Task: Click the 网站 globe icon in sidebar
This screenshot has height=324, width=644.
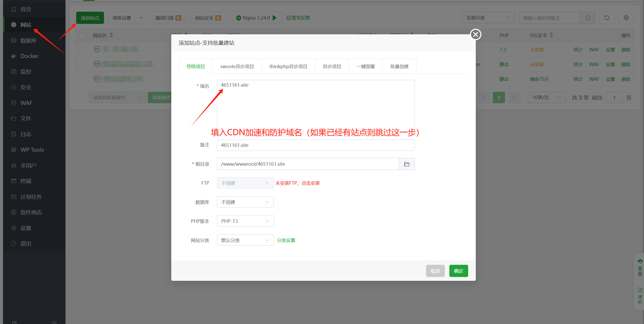Action: (x=14, y=25)
